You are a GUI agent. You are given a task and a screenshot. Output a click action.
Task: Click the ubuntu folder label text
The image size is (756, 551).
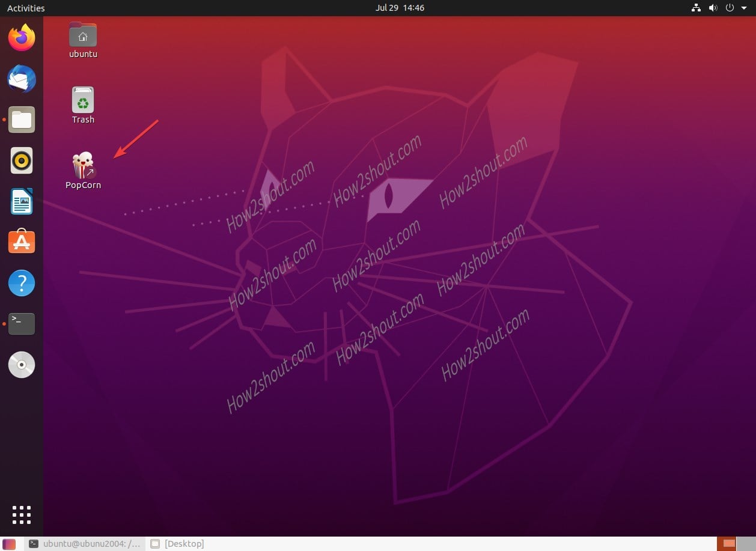[x=83, y=54]
